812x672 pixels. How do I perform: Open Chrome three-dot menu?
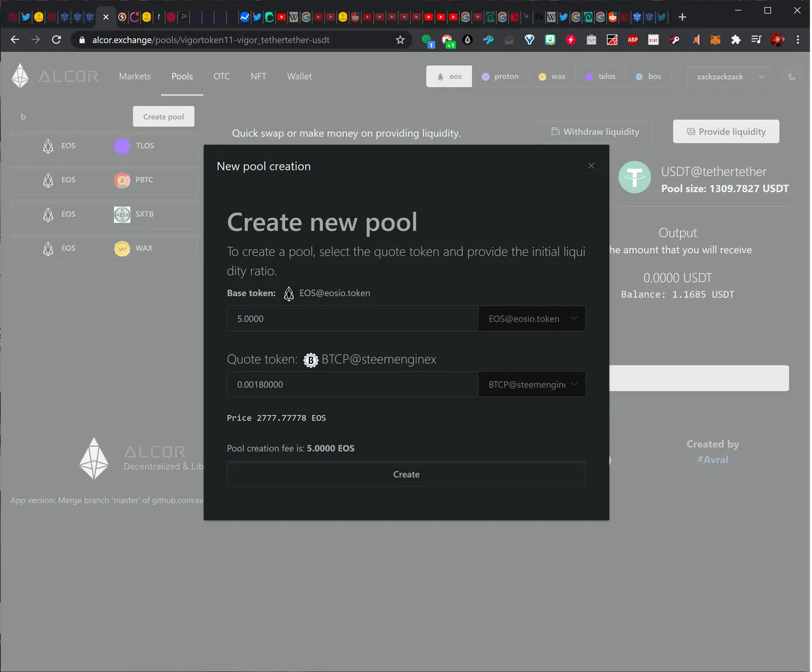(797, 40)
